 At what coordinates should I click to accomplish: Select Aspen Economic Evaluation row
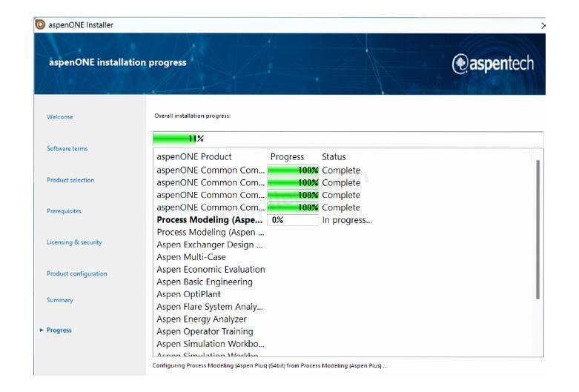211,270
